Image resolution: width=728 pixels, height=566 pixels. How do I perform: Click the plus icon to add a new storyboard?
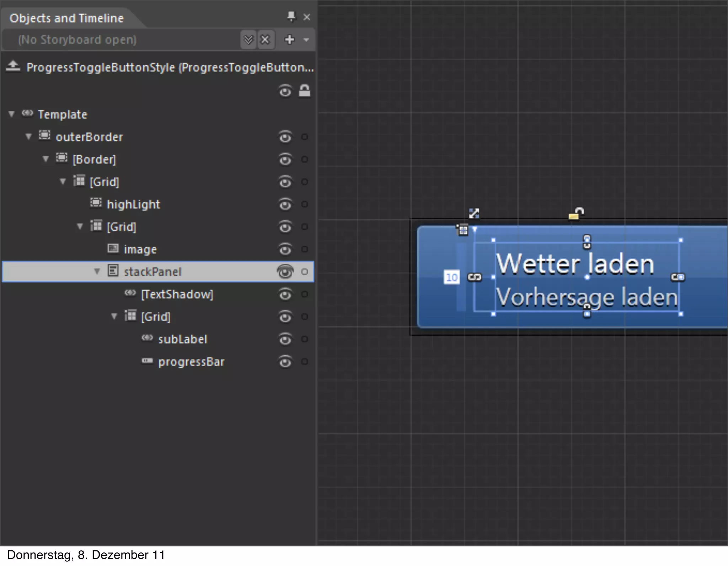pyautogui.click(x=290, y=39)
